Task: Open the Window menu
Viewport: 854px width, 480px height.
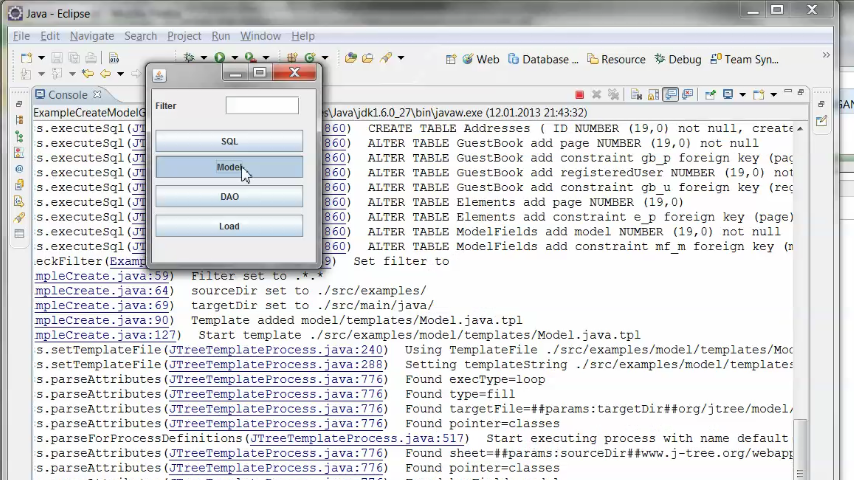Action: click(260, 36)
